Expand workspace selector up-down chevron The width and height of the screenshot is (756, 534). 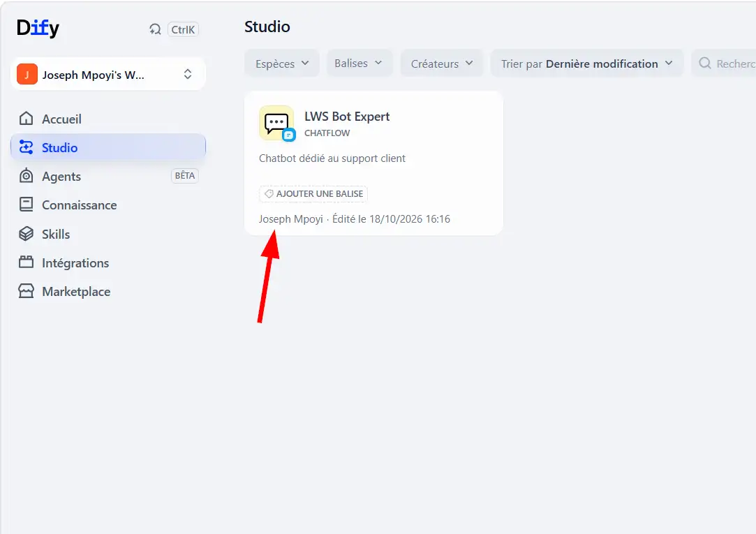tap(188, 74)
